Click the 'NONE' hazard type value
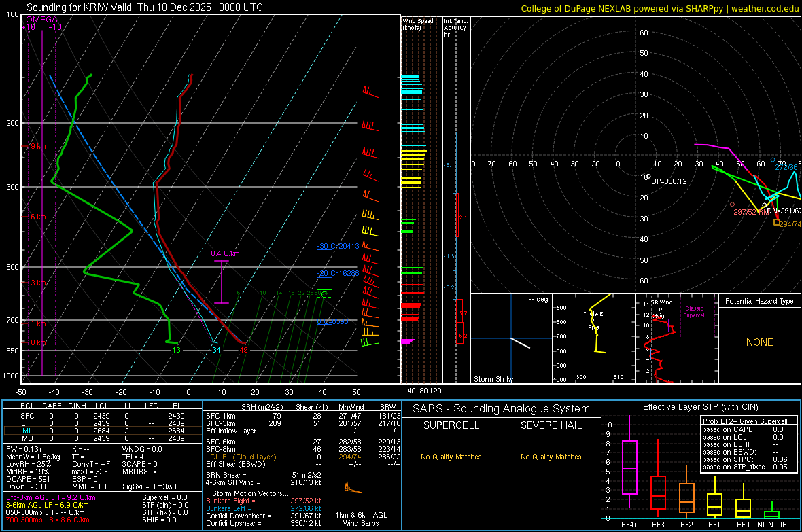The width and height of the screenshot is (802, 532). [760, 342]
